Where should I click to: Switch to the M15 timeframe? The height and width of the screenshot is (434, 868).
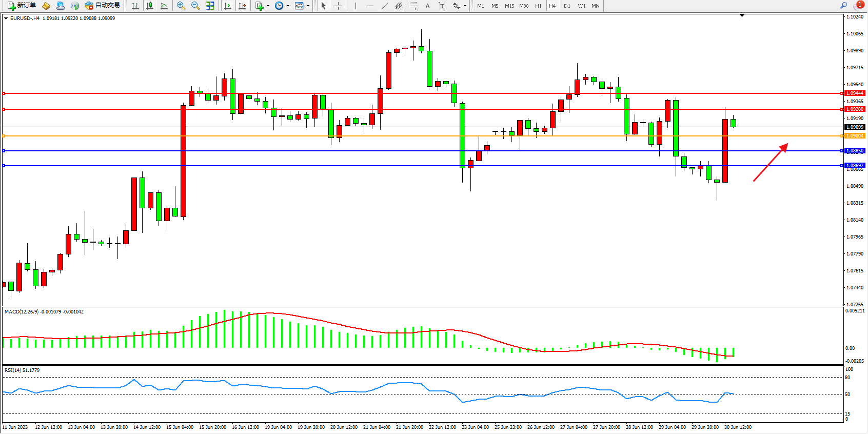tap(509, 6)
